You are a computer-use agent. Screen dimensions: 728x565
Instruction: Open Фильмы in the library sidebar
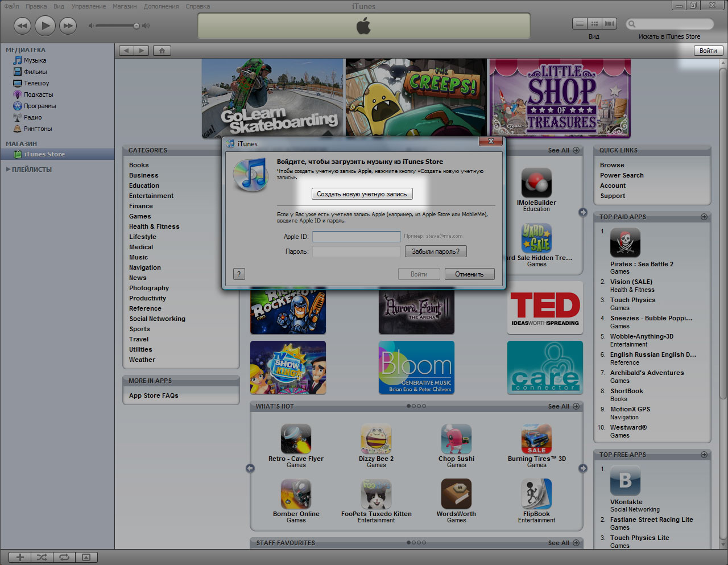tap(35, 72)
